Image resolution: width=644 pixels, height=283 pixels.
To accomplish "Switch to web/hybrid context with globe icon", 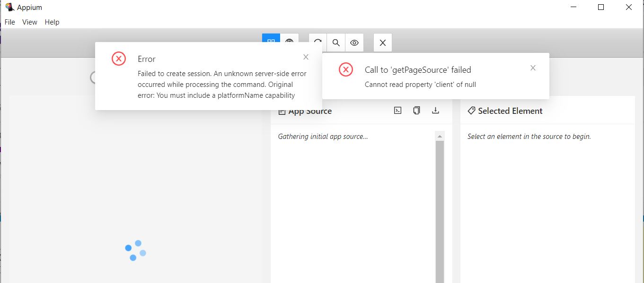I will 290,42.
